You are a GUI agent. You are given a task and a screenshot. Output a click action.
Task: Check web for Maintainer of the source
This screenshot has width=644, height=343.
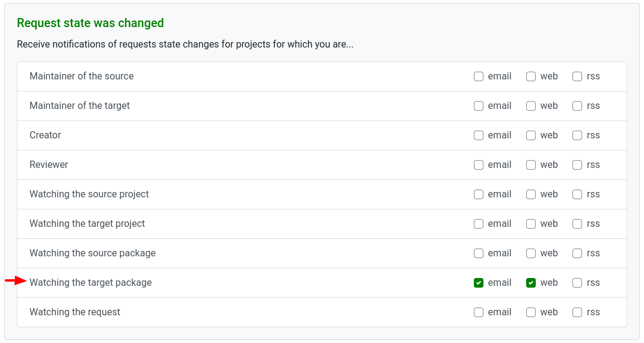[x=531, y=76]
